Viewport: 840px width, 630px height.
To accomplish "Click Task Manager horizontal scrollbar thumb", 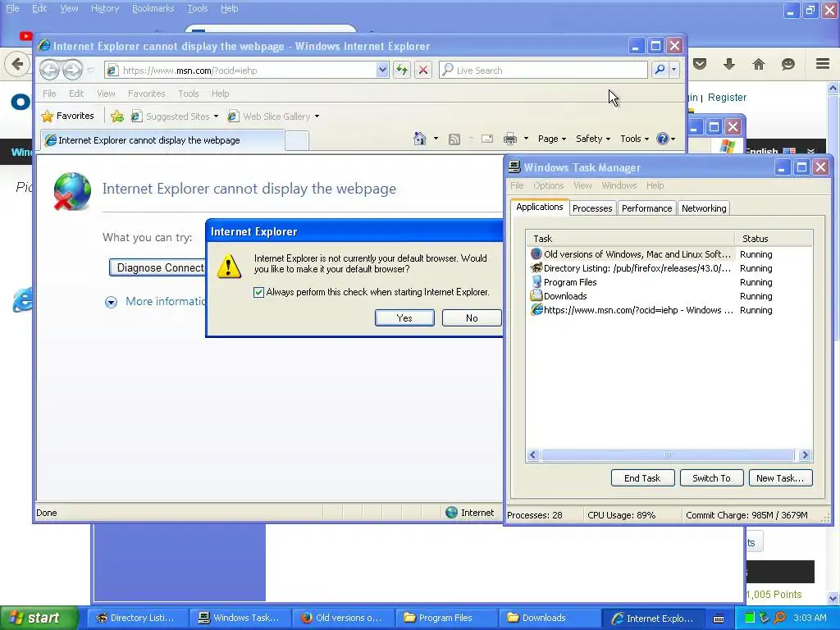I will (x=667, y=455).
